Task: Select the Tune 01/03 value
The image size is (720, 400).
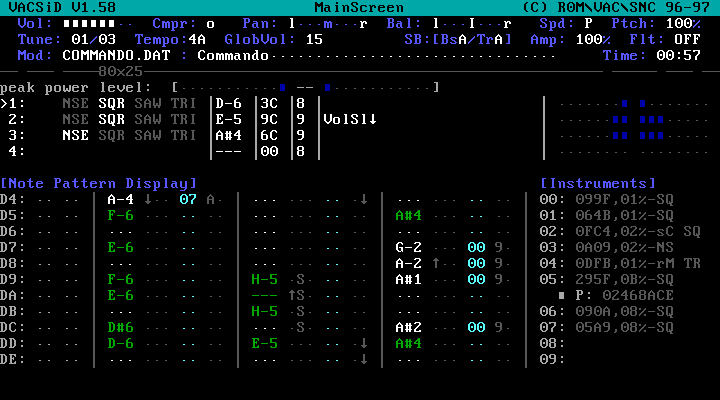Action: (x=94, y=39)
